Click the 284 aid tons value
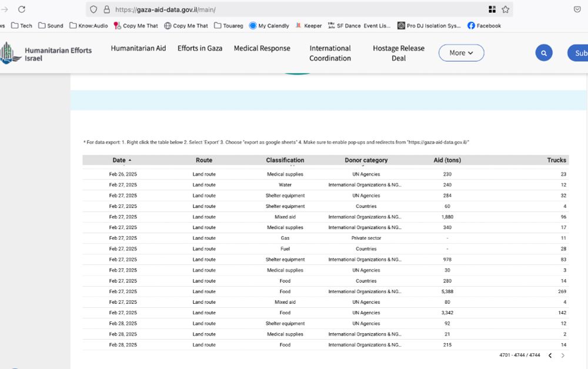This screenshot has height=369, width=588. coord(447,196)
